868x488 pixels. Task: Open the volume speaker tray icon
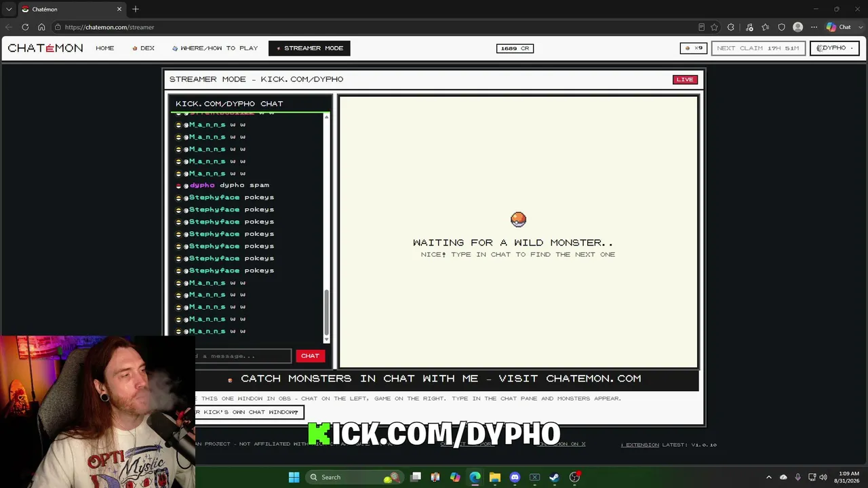point(823,477)
